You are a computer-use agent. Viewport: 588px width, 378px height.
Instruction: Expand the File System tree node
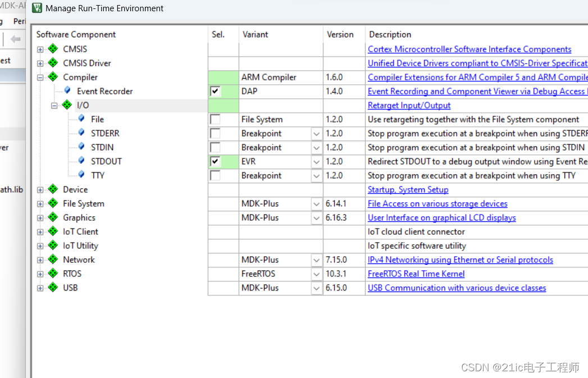point(40,204)
